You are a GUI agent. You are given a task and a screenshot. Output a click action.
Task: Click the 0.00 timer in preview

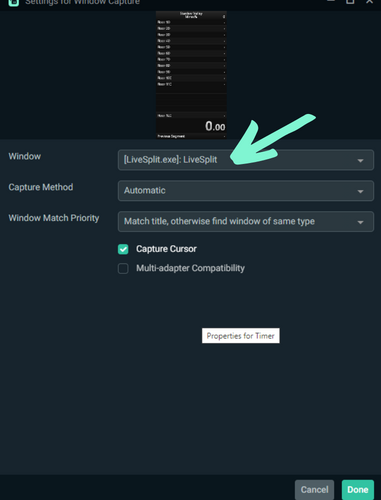215,126
